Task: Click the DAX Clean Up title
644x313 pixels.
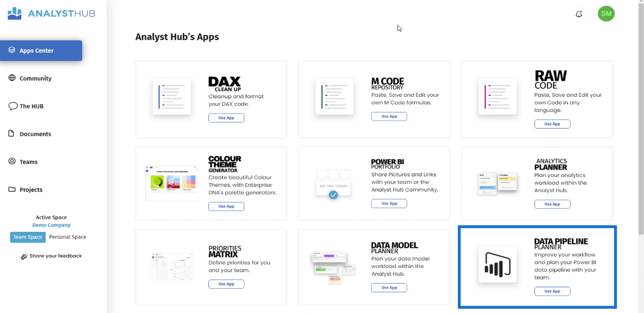Action: tap(225, 84)
